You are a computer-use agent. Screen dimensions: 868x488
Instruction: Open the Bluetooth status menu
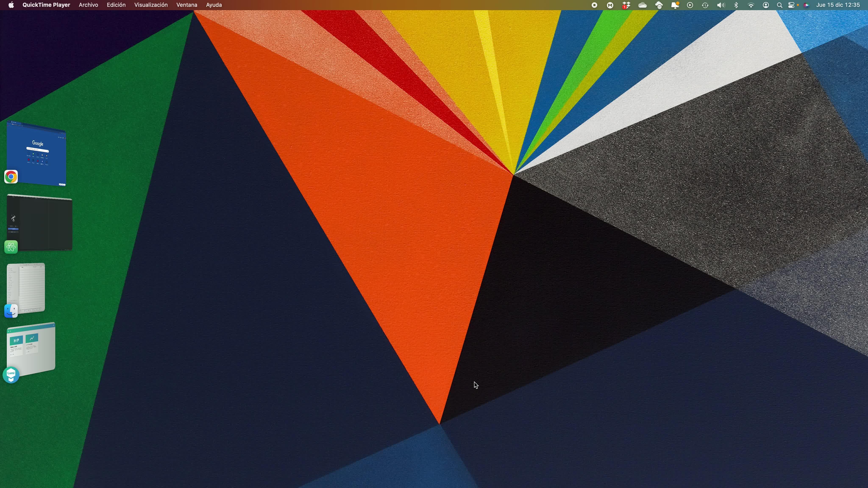pos(736,5)
